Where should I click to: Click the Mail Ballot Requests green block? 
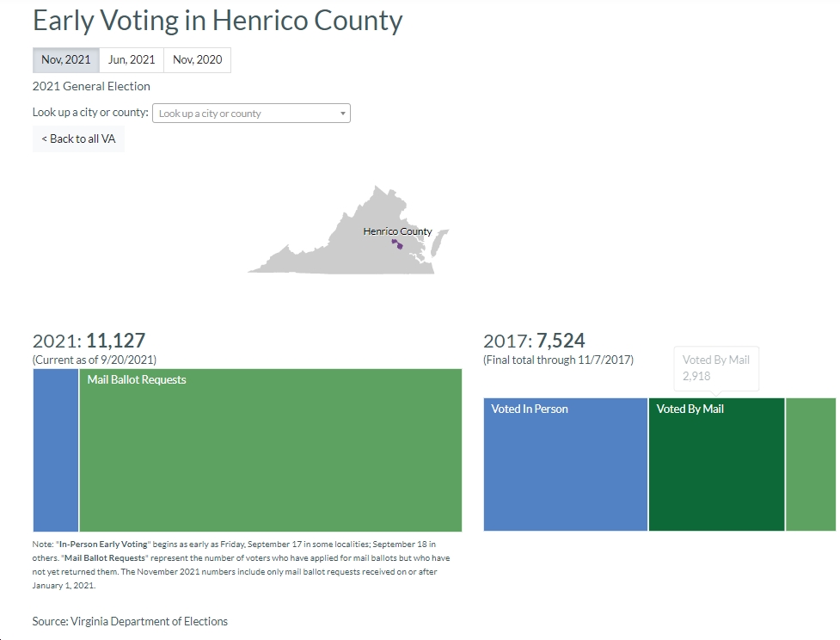point(271,450)
